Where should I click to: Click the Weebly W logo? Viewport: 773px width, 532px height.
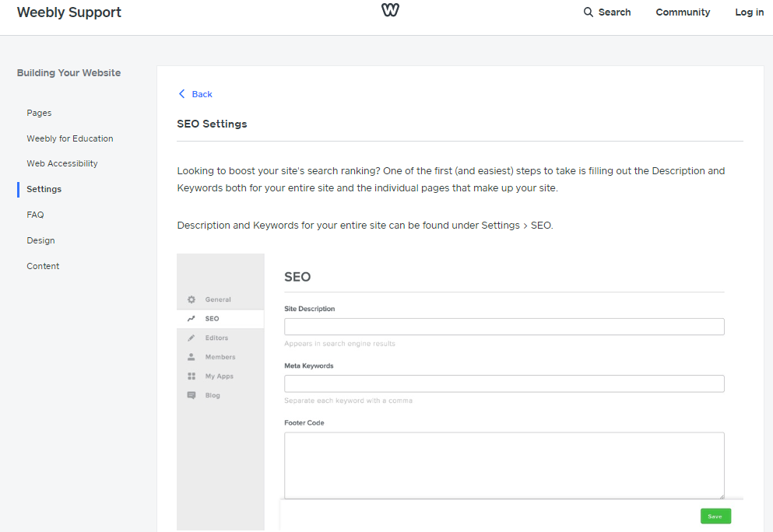(x=390, y=10)
